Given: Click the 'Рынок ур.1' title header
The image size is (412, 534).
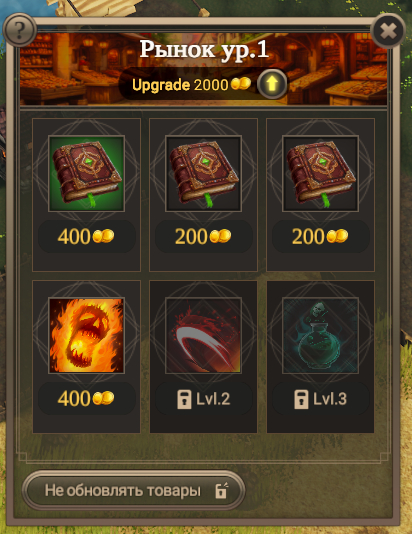Looking at the screenshot, I should (204, 49).
